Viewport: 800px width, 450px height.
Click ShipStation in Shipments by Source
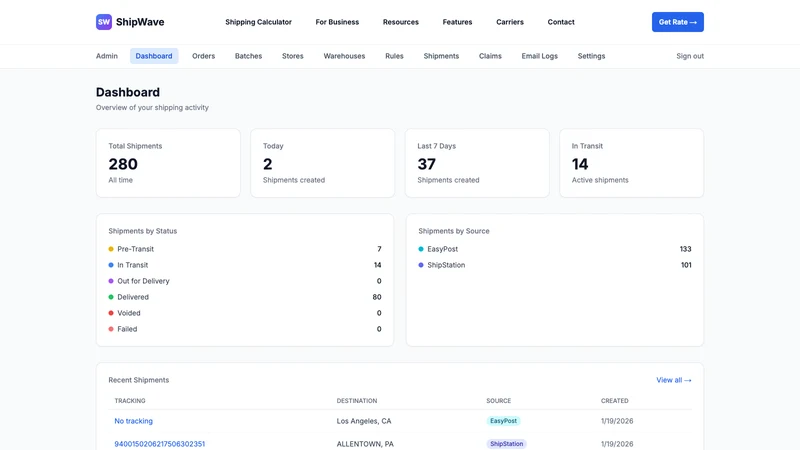pos(446,265)
